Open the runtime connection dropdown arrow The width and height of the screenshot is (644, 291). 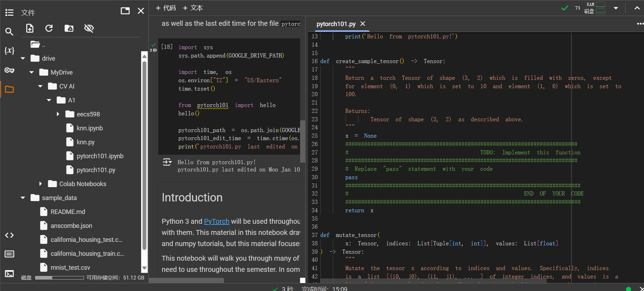coord(616,8)
